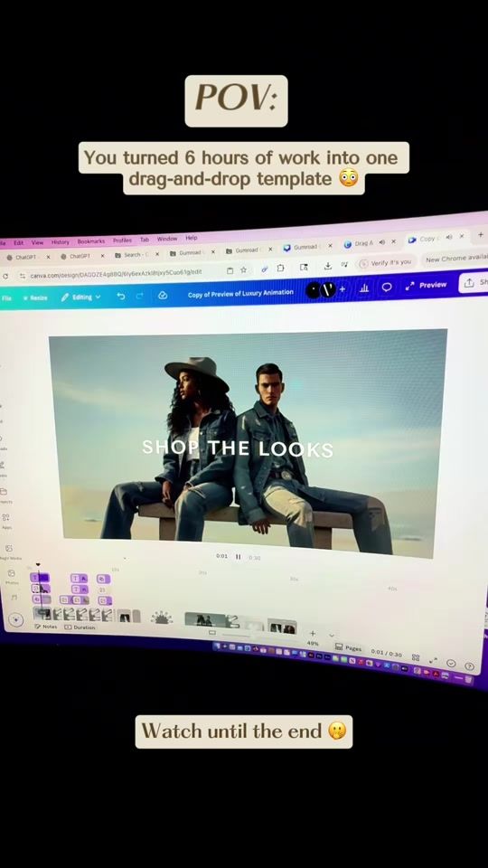Screen dimensions: 488x868
Task: Click the help question mark icon
Action: (x=469, y=666)
